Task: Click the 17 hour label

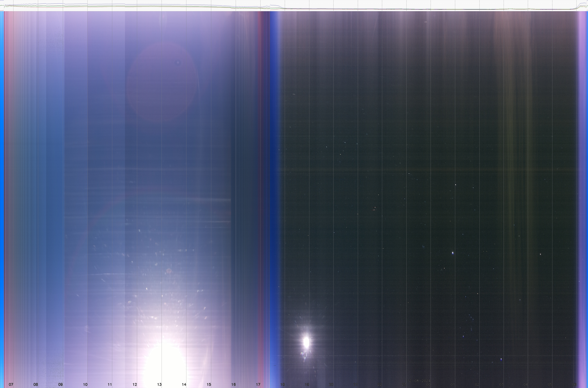Action: (x=258, y=385)
